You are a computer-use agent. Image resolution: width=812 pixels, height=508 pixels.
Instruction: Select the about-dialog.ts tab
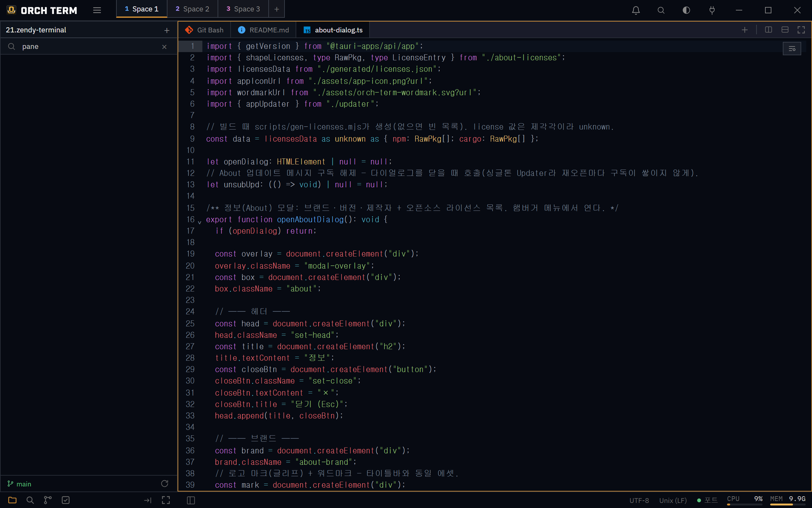[x=333, y=30]
